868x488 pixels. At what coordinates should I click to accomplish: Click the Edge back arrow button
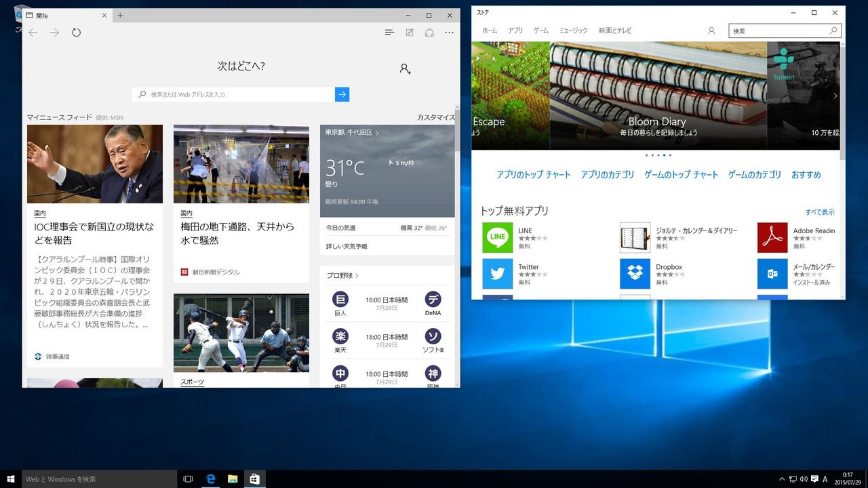tap(33, 33)
